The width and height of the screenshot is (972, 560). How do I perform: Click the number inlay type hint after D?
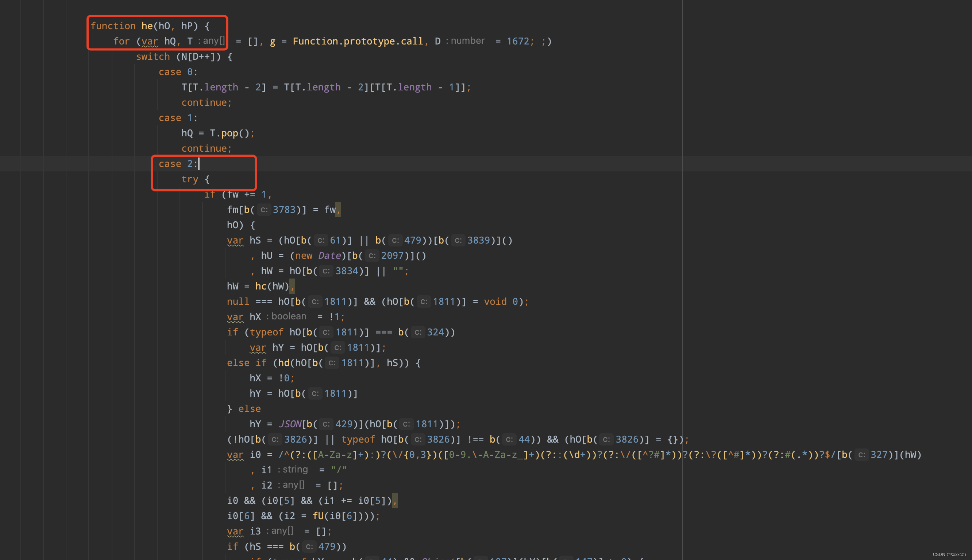pyautogui.click(x=467, y=41)
